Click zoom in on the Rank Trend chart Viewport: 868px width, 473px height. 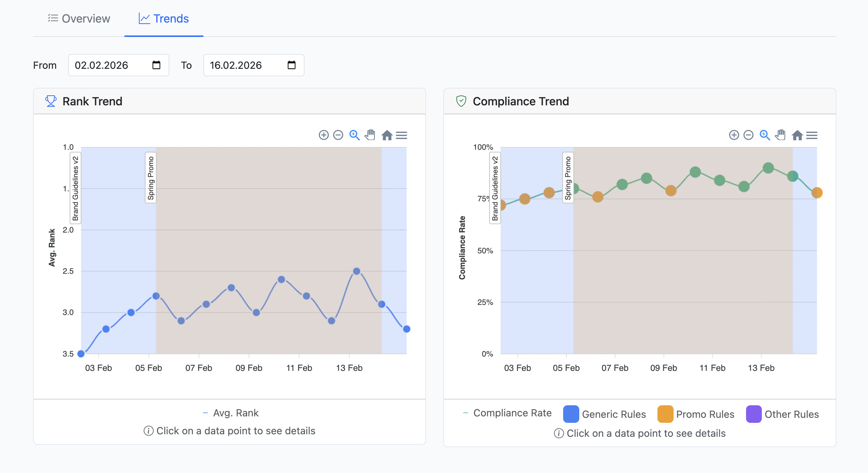pos(323,135)
